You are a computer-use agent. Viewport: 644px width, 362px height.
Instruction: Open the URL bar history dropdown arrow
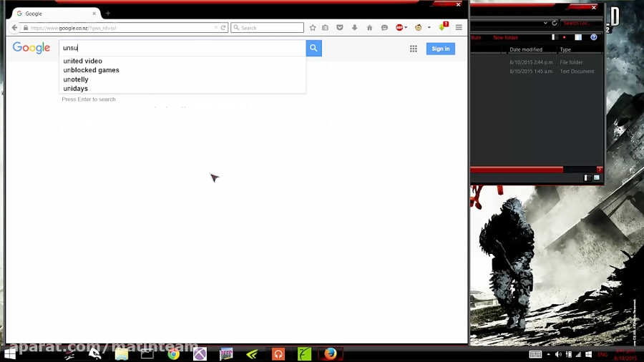tap(216, 28)
